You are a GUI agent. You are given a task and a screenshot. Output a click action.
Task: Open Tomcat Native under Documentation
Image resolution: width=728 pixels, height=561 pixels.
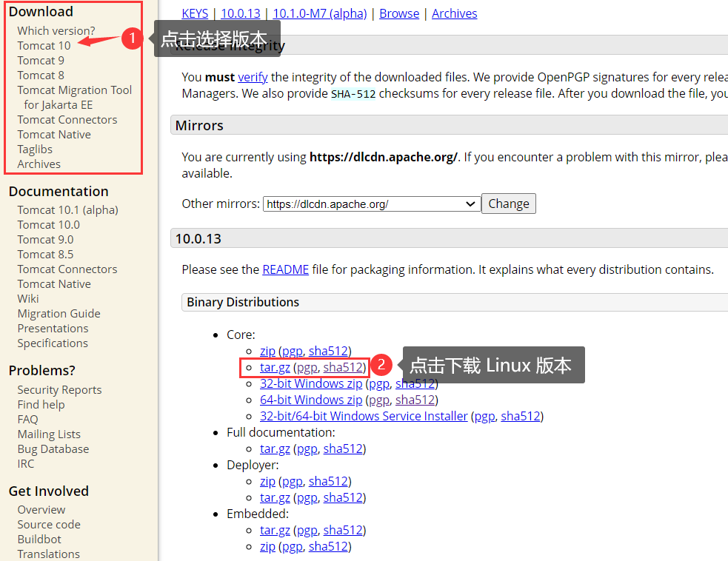(x=54, y=284)
